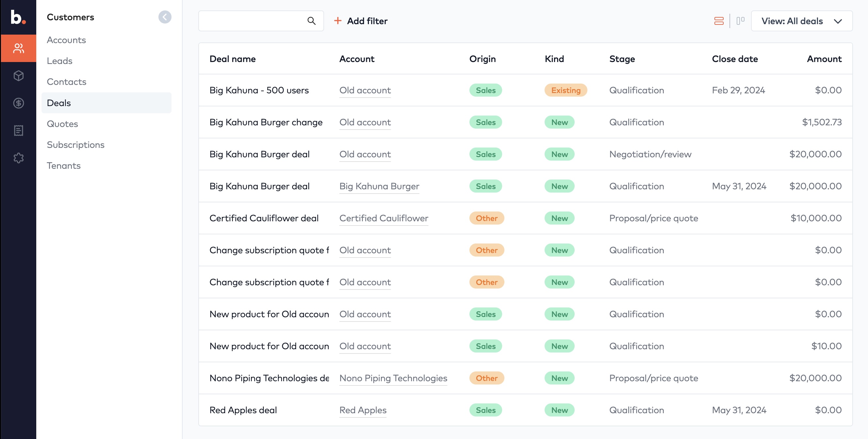Switch to list view layout
Viewport: 868px width, 439px height.
click(718, 21)
